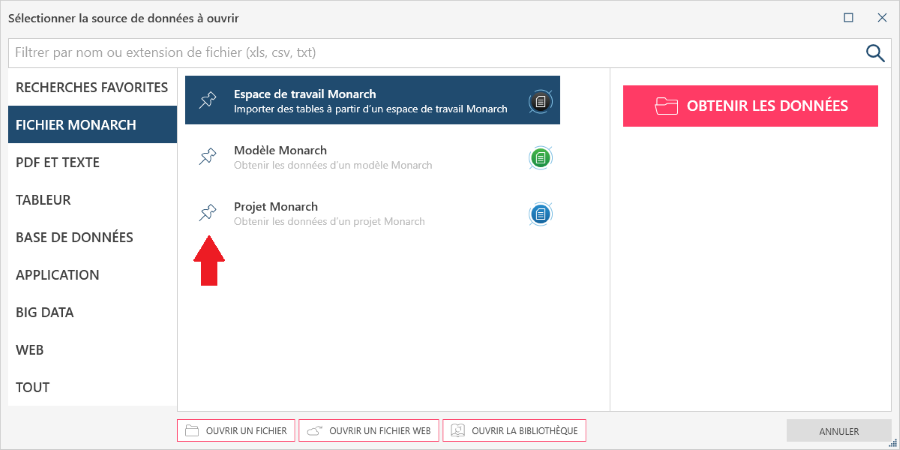Open the Recherches favorites category

(x=92, y=87)
